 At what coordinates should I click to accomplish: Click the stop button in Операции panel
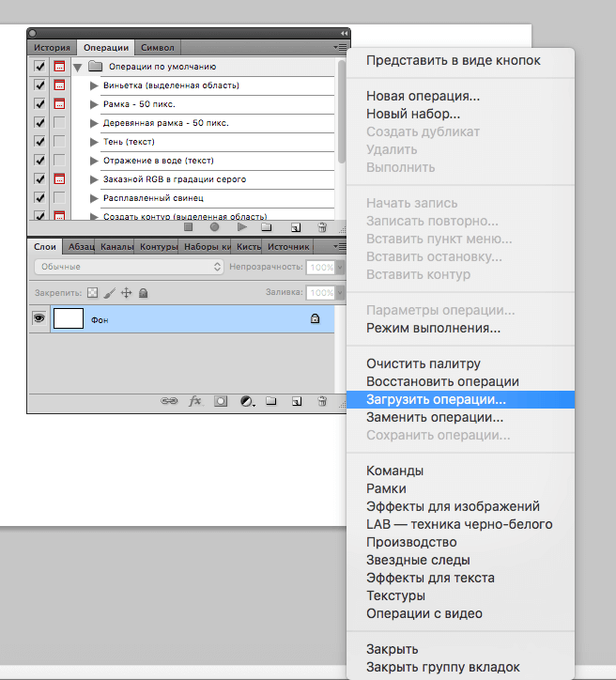click(x=188, y=227)
